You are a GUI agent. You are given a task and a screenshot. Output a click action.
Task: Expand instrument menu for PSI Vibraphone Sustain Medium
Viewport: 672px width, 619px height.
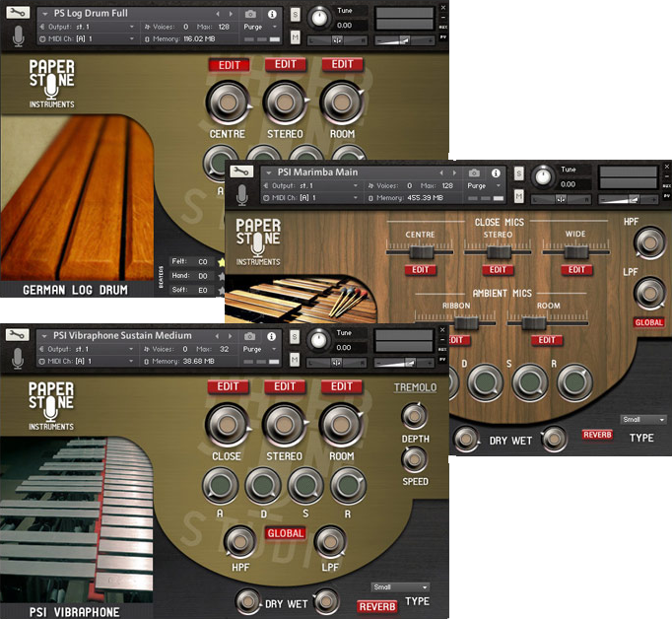[x=44, y=336]
